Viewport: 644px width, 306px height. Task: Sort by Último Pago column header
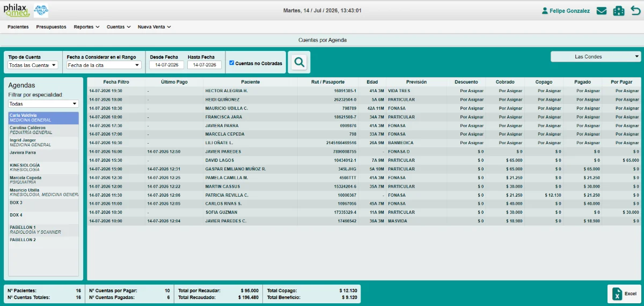tap(174, 82)
